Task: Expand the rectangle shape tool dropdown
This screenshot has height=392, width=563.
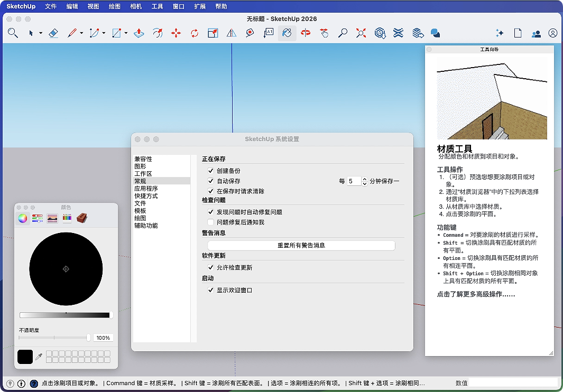Action: point(125,33)
